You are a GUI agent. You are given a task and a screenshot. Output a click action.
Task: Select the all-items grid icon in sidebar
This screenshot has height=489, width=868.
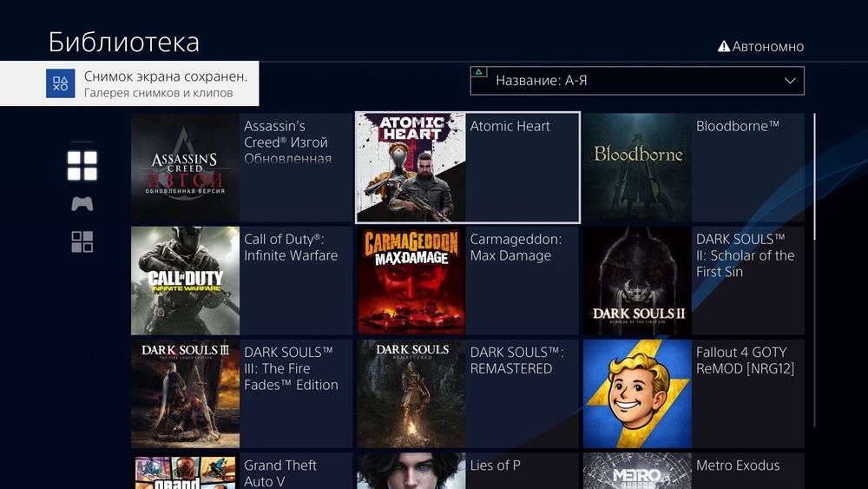(82, 166)
